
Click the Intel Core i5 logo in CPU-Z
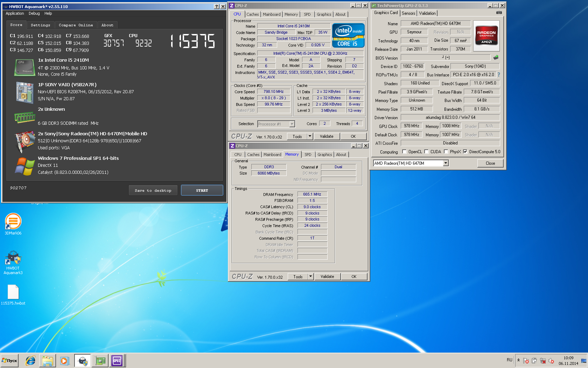pos(348,35)
